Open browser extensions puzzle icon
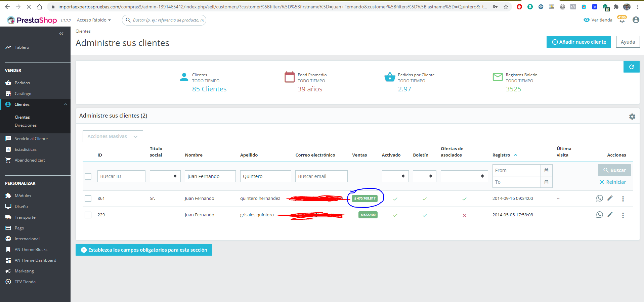The width and height of the screenshot is (644, 302). click(x=616, y=7)
